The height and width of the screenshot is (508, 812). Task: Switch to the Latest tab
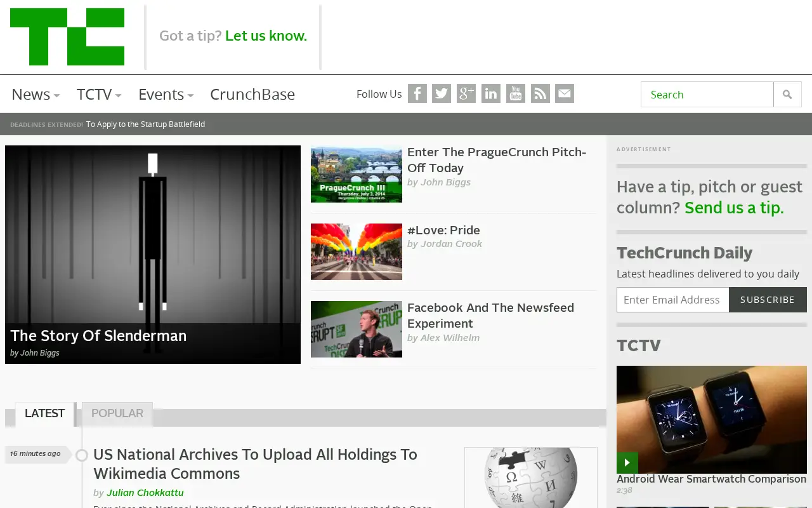44,413
